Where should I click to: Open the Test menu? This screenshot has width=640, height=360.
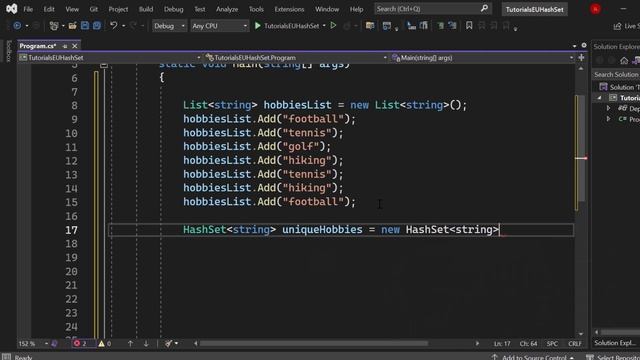[x=200, y=9]
